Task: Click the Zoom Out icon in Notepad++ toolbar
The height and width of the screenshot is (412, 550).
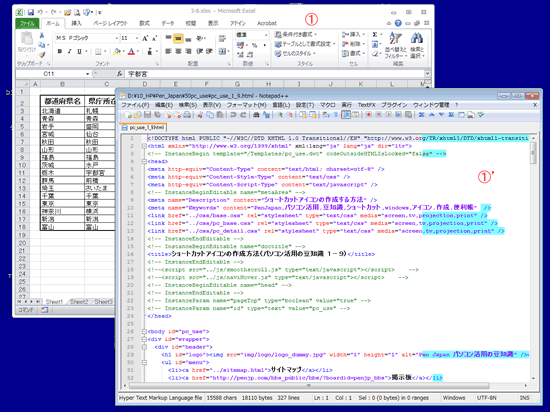Action: (289, 115)
